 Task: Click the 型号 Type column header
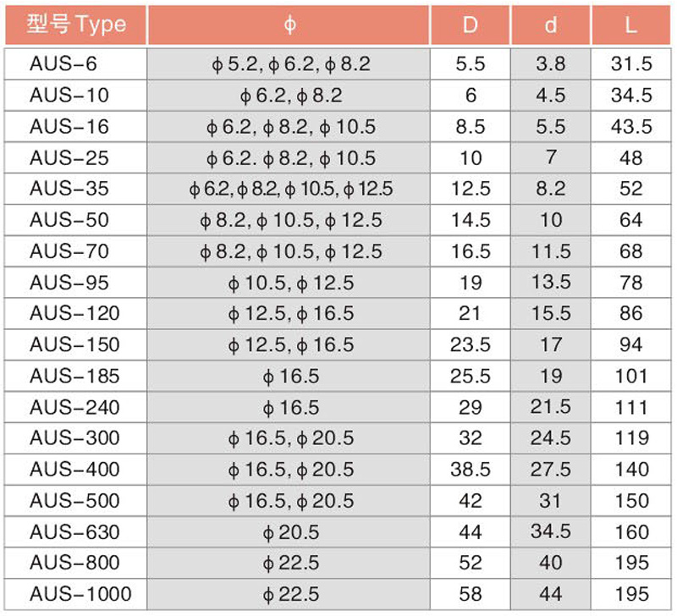pyautogui.click(x=76, y=25)
